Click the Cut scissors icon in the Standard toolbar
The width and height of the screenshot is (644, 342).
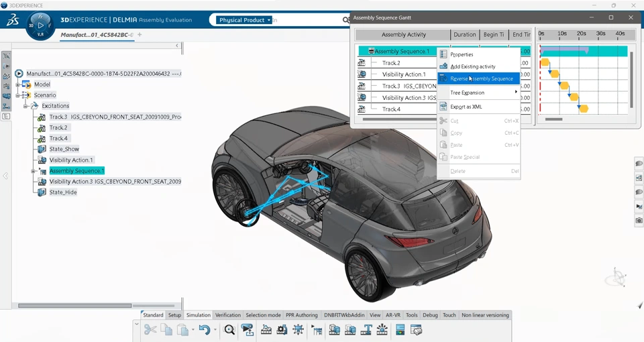pyautogui.click(x=150, y=329)
